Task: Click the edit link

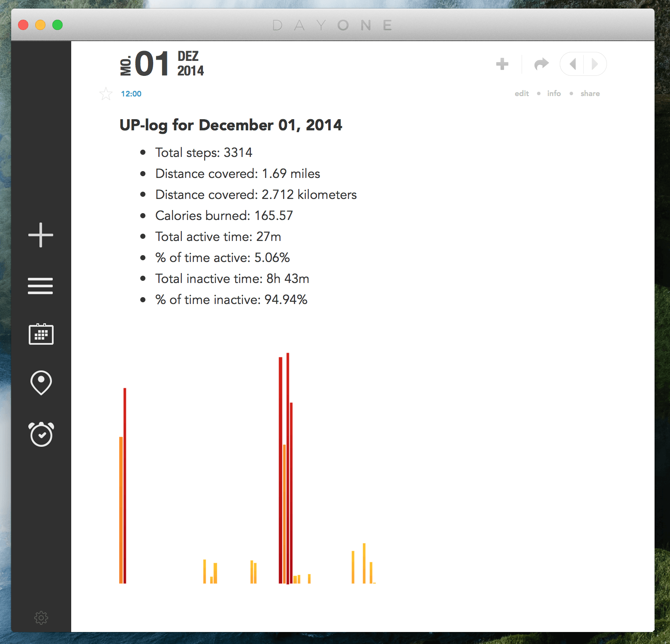Action: click(522, 93)
